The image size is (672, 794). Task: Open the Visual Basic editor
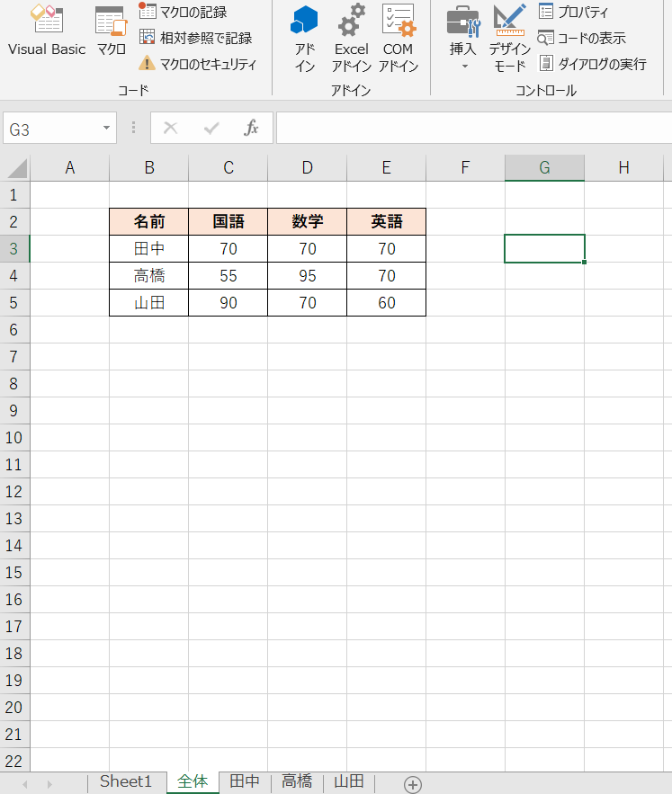click(47, 31)
